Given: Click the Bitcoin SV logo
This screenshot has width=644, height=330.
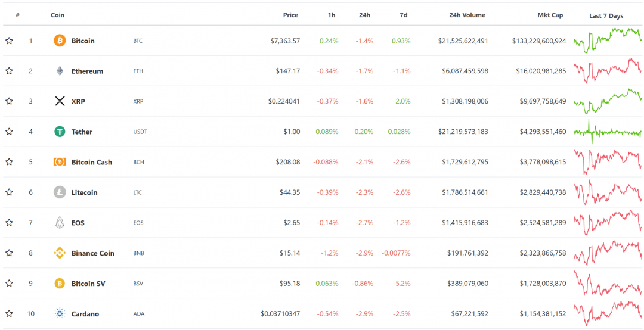Looking at the screenshot, I should pyautogui.click(x=60, y=283).
